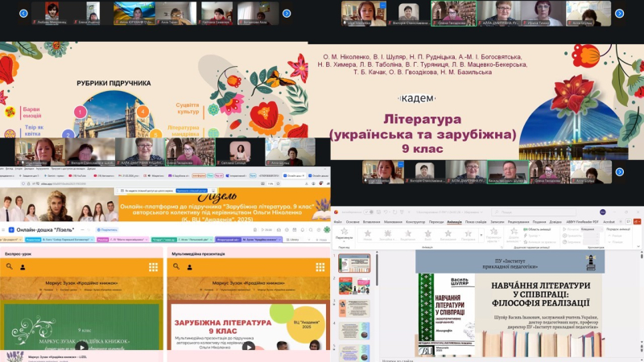Screen dimensions: 644x362
Task: Show previous participants in top-left video strip
Action: [x=23, y=13]
